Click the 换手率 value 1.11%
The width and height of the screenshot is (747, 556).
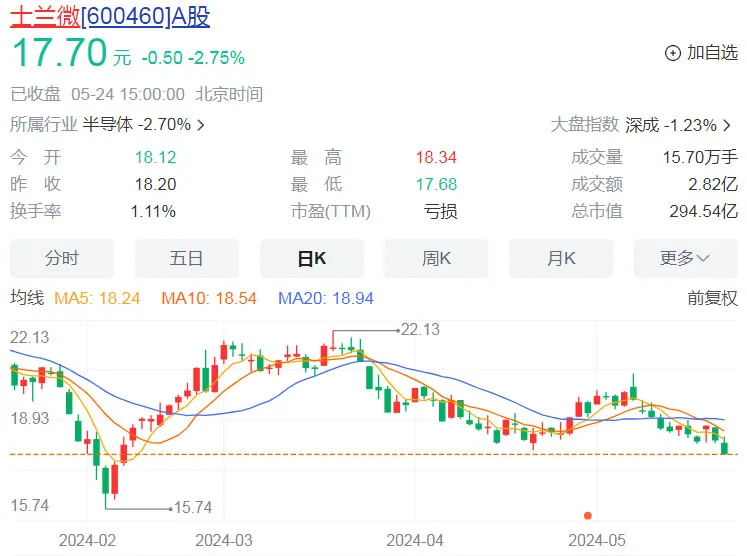[x=153, y=211]
